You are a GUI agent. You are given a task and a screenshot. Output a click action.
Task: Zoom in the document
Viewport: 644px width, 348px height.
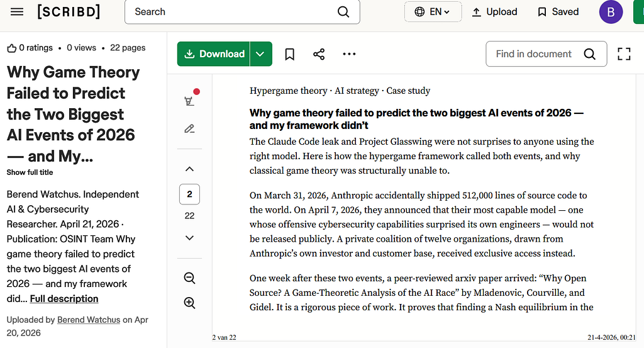189,303
